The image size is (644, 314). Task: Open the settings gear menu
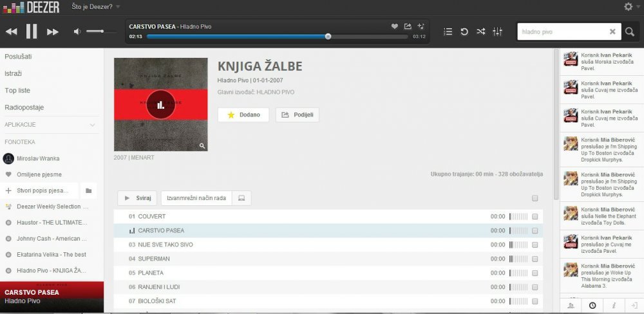[629, 6]
